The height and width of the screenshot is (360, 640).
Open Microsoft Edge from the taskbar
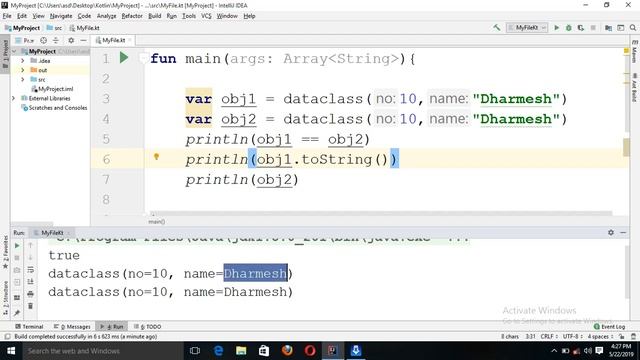tap(219, 351)
